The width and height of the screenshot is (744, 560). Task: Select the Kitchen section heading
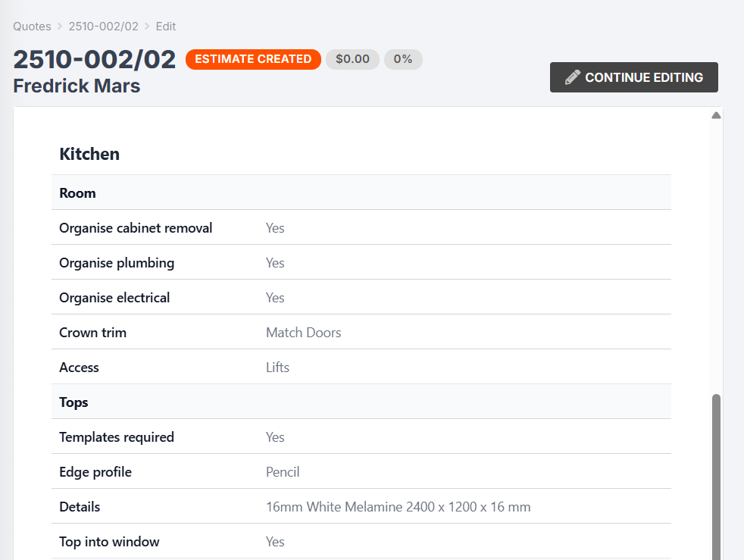click(89, 155)
